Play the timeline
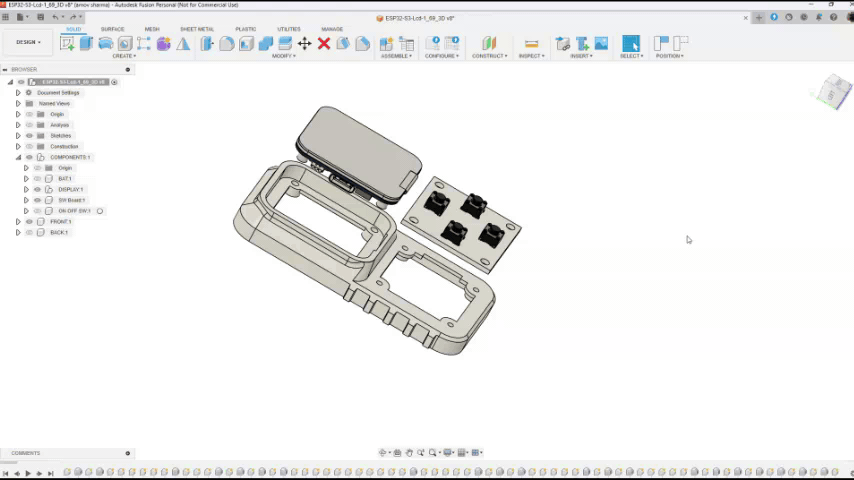 (28, 473)
